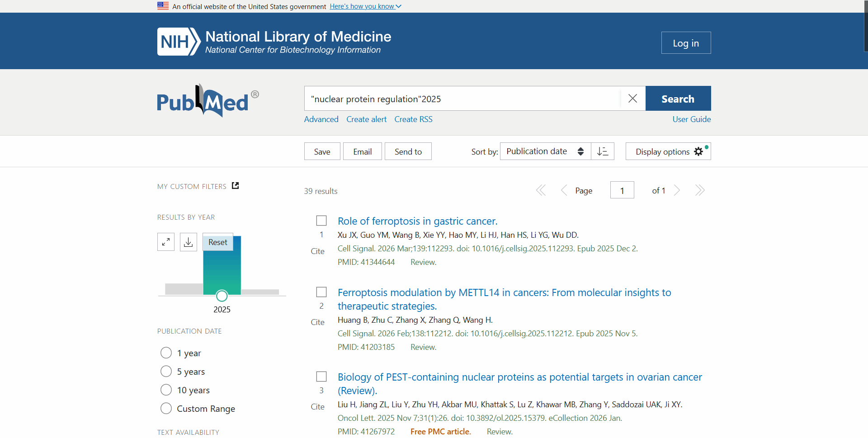Image resolution: width=868 pixels, height=438 pixels.
Task: Download the results by year data
Action: 189,242
